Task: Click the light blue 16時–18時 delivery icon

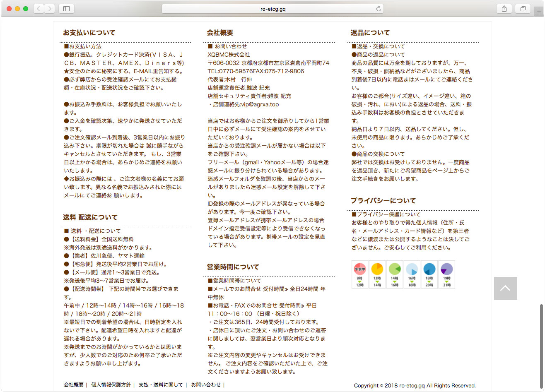Action: pos(412,274)
